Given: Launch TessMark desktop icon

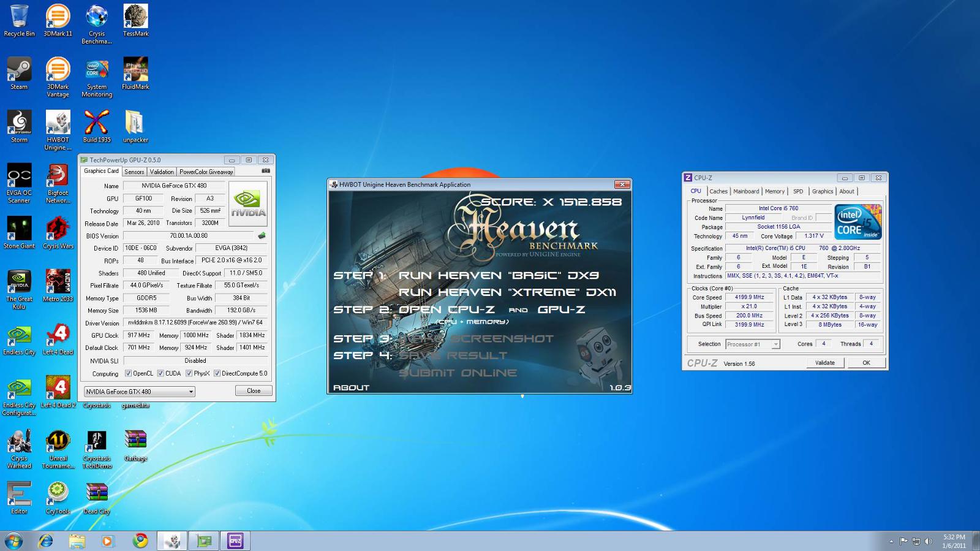Looking at the screenshot, I should click(135, 21).
